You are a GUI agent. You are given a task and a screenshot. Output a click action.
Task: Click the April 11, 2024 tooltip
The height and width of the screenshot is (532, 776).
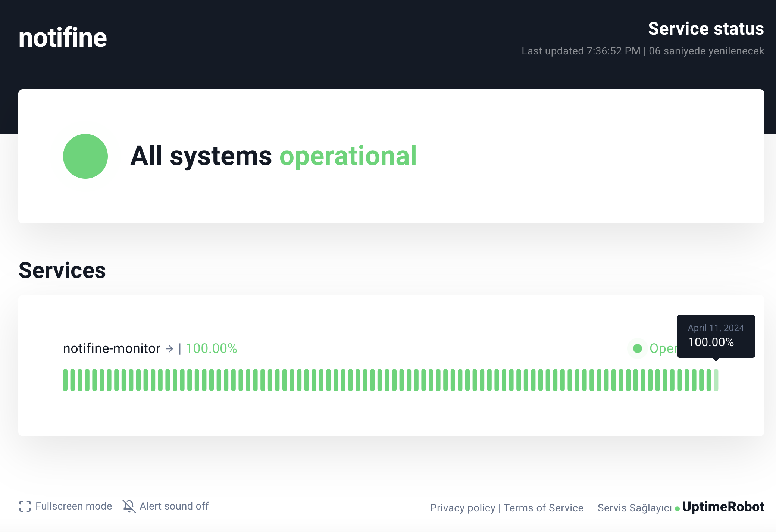click(716, 336)
